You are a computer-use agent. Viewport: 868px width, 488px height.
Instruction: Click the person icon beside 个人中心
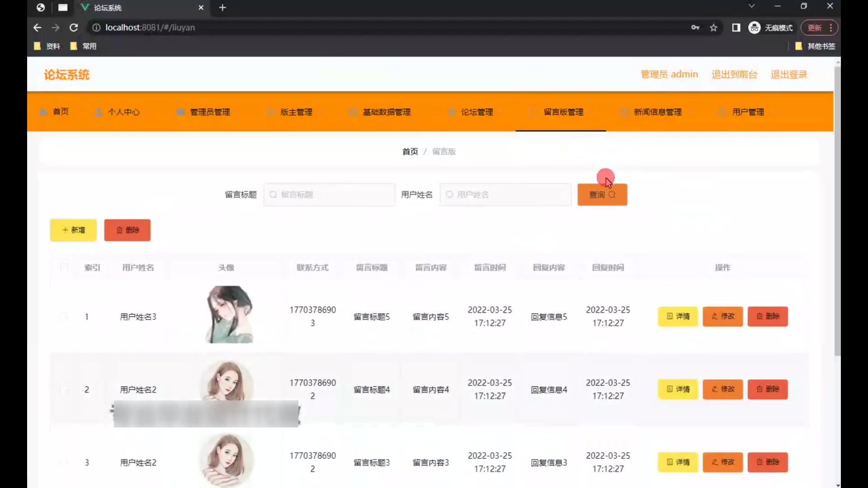click(x=98, y=112)
